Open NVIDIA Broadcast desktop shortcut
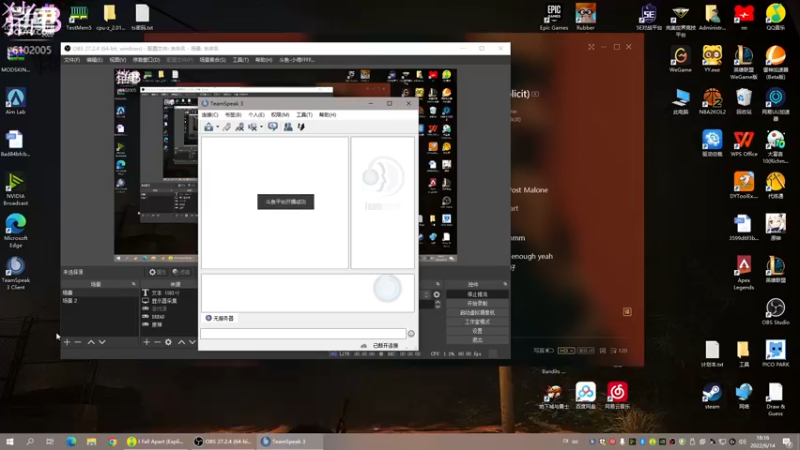Screen dimensions: 800x450 15,189
